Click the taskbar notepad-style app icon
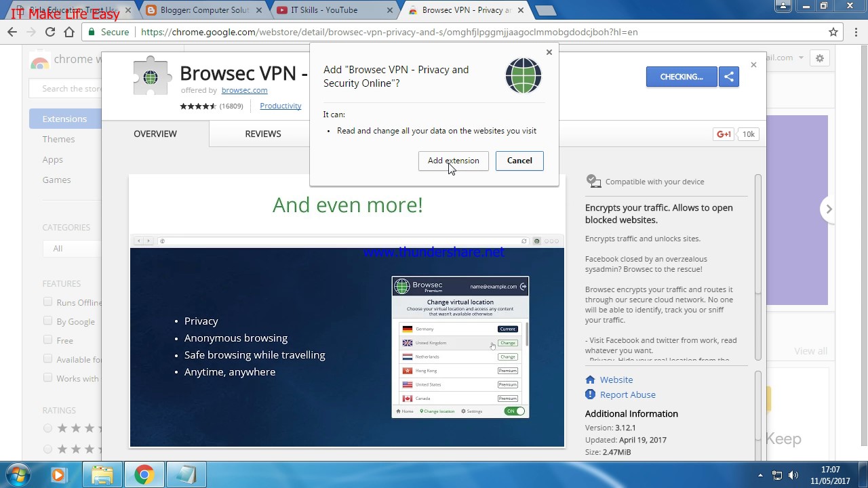 [x=186, y=475]
